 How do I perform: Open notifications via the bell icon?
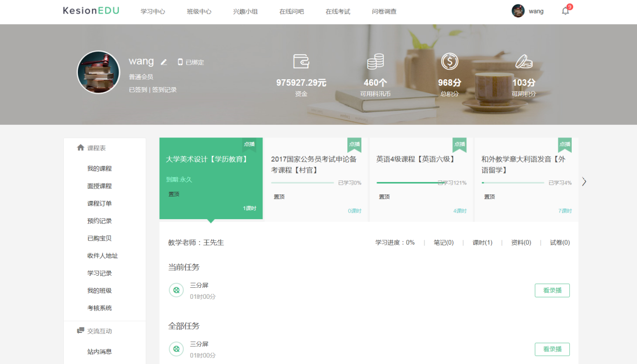pyautogui.click(x=565, y=11)
